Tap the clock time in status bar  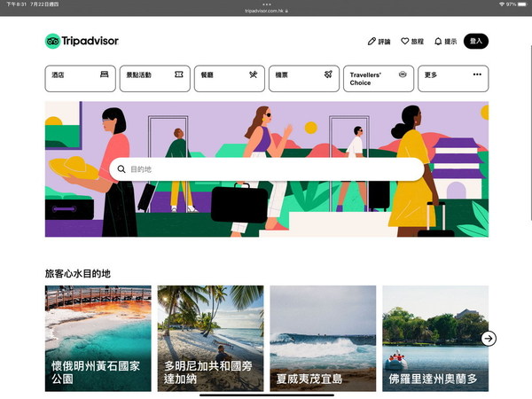tap(16, 4)
